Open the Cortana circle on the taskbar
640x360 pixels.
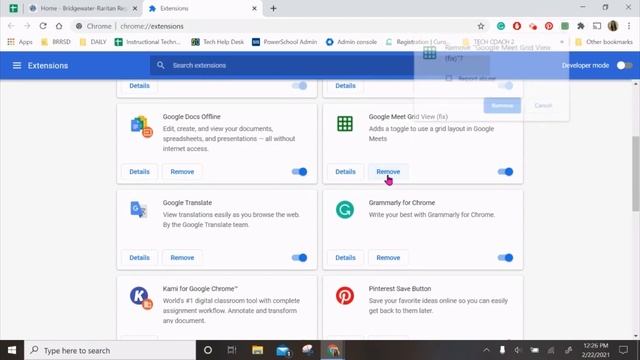point(208,350)
